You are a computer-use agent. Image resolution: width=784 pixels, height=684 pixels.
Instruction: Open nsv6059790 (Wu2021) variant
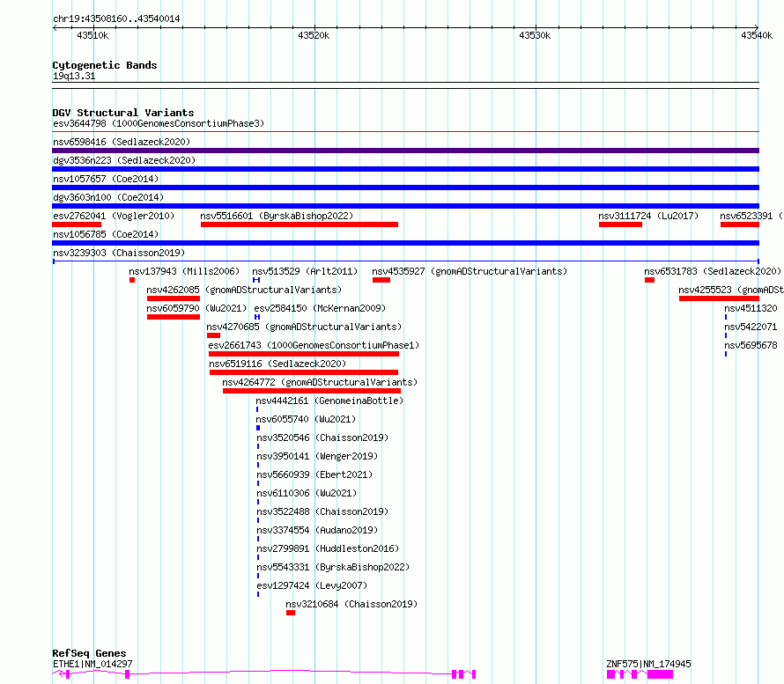coord(196,308)
